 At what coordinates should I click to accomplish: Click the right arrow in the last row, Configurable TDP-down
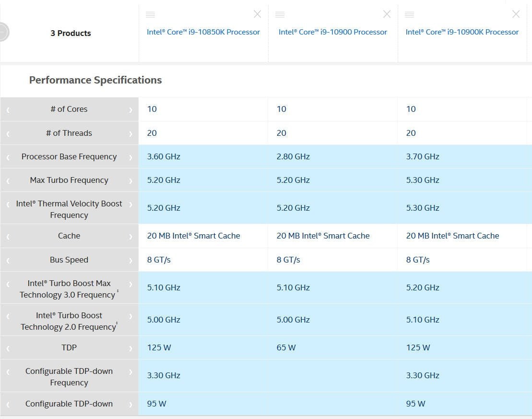pyautogui.click(x=130, y=405)
